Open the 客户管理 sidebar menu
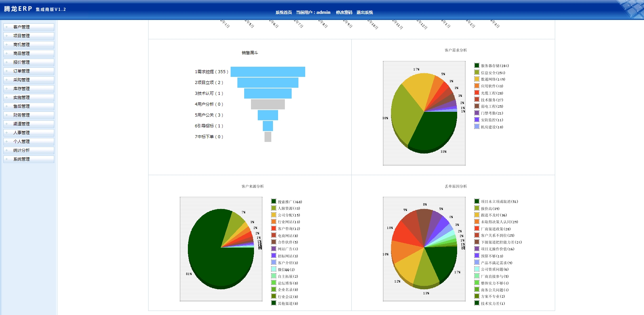The height and width of the screenshot is (315, 644). point(21,27)
